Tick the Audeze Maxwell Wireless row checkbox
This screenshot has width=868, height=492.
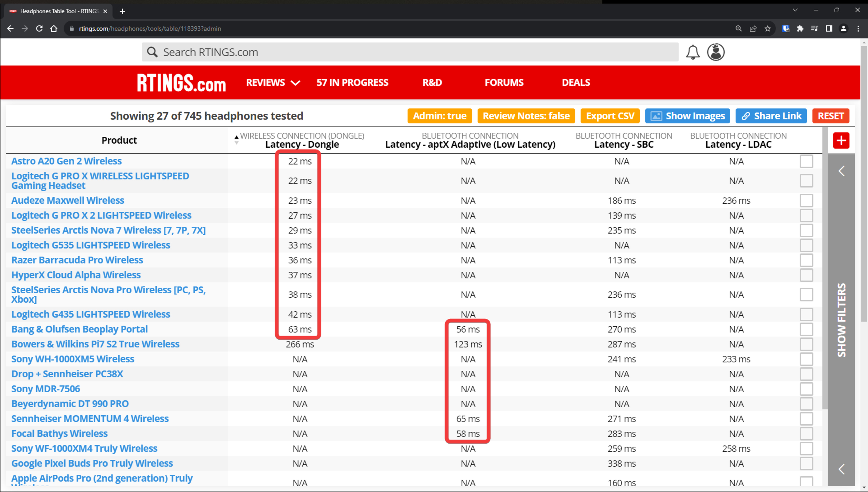806,200
